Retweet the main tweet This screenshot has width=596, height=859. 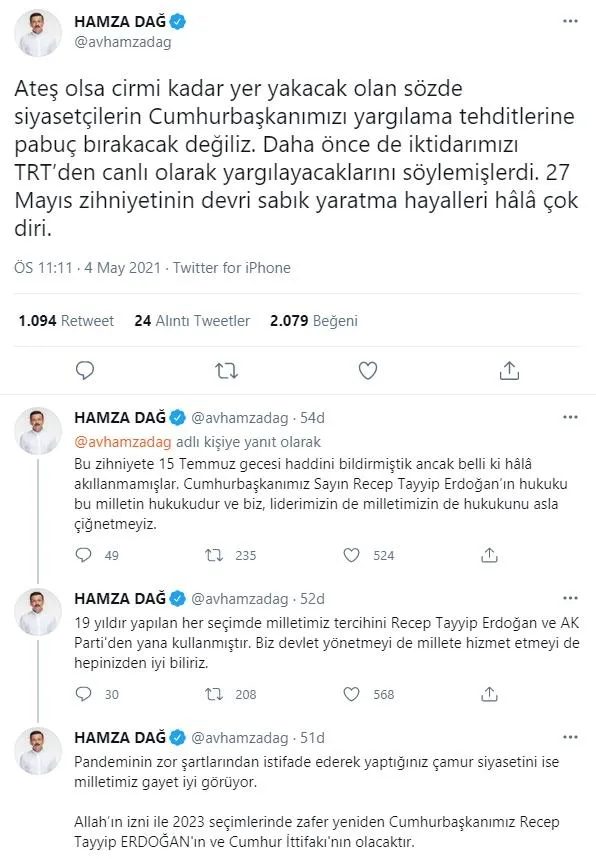pos(226,370)
